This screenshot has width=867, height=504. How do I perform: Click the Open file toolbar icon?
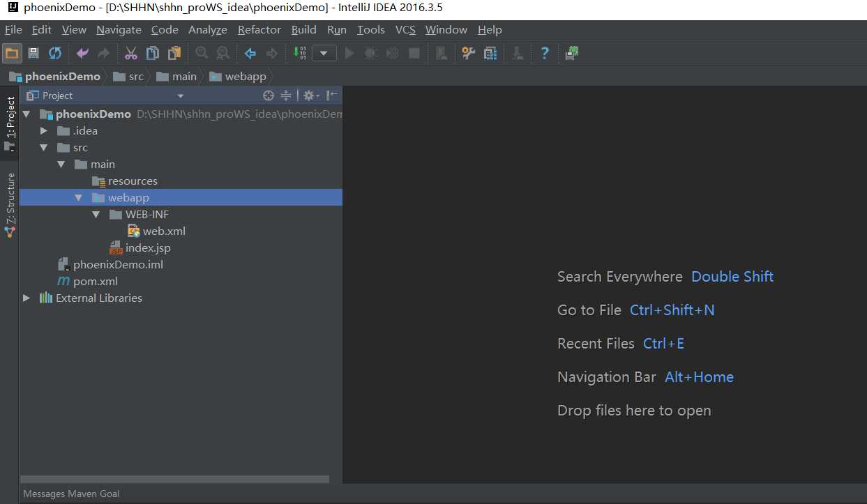(x=12, y=53)
